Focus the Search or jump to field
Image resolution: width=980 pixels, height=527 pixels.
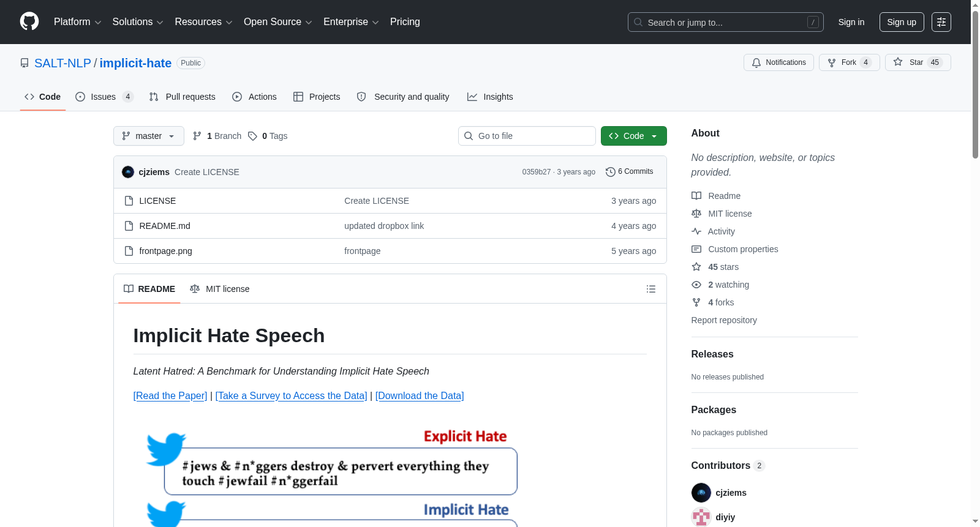(726, 22)
